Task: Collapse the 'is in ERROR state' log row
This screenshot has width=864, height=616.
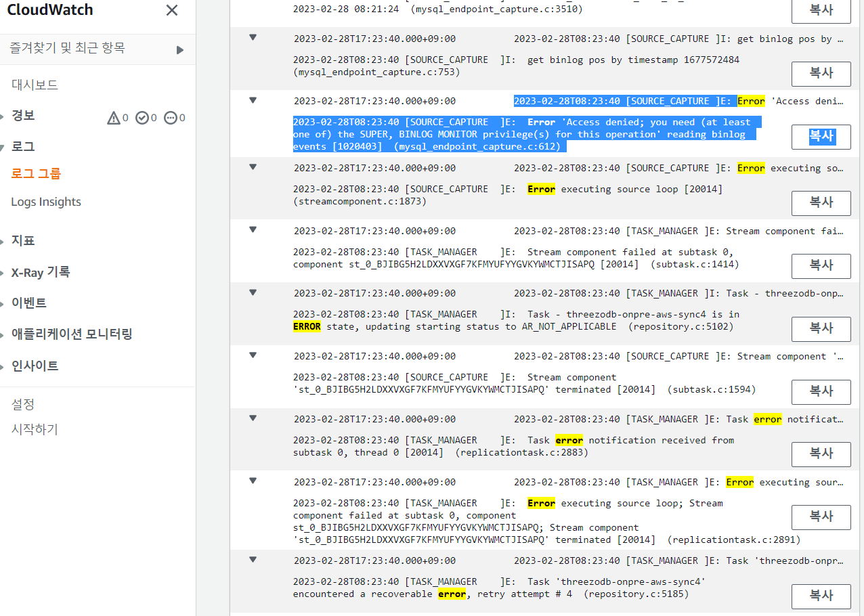Action: tap(253, 292)
